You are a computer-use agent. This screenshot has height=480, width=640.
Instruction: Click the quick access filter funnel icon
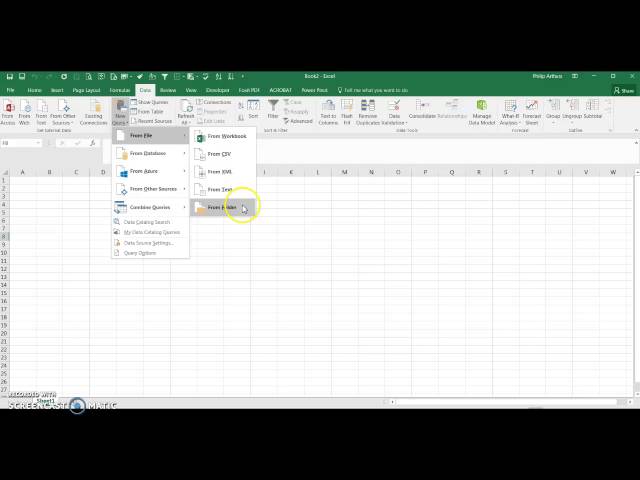pos(164,76)
